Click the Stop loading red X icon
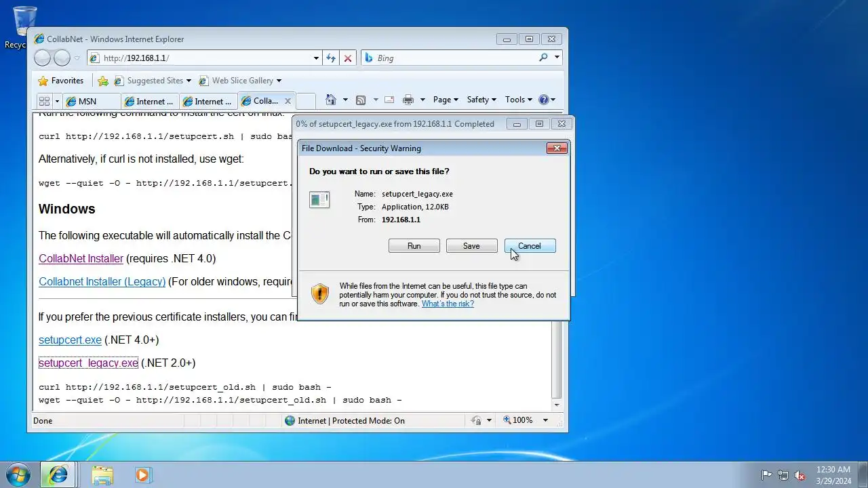Viewport: 868px width, 488px height. (x=348, y=58)
